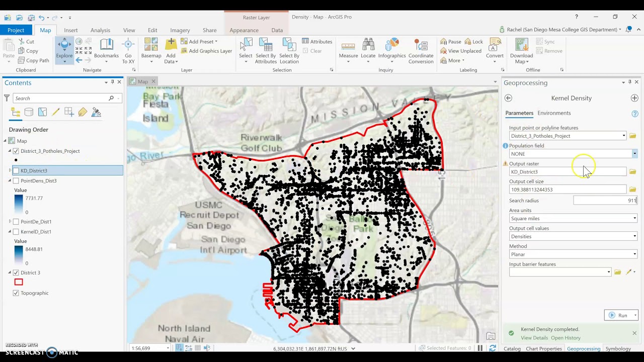Expand the PointDe_Dist1 layer
The width and height of the screenshot is (644, 362).
(x=10, y=222)
